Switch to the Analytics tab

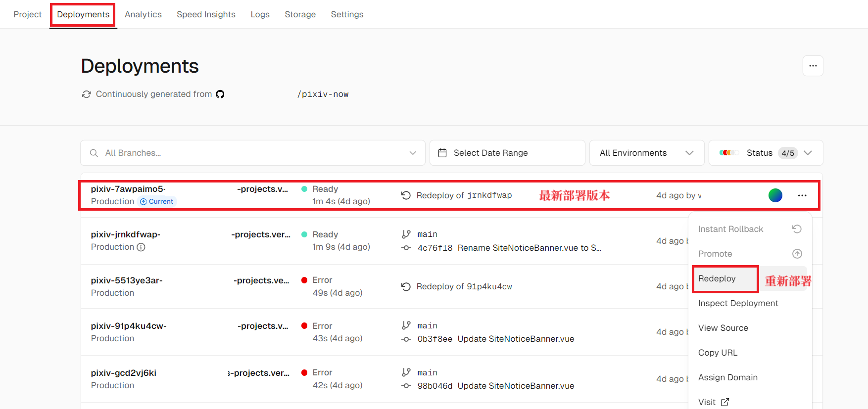click(x=143, y=14)
